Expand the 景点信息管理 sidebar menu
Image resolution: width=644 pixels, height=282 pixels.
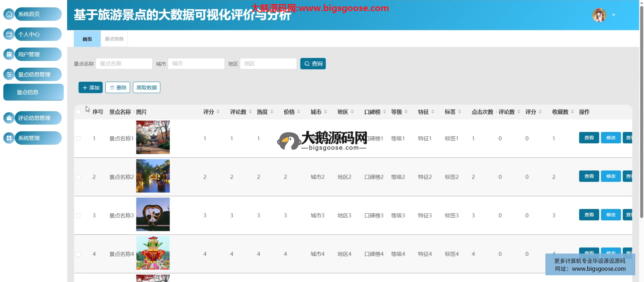point(38,74)
